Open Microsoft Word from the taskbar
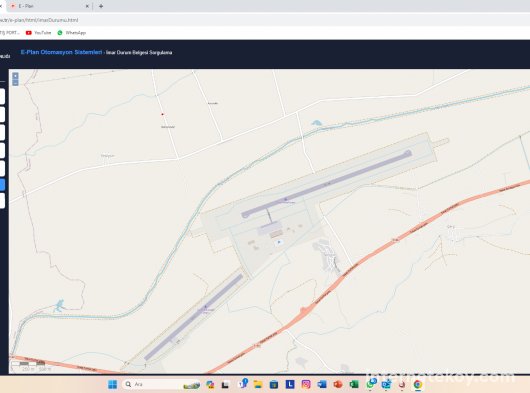The height and width of the screenshot is (393, 530). pos(322,384)
